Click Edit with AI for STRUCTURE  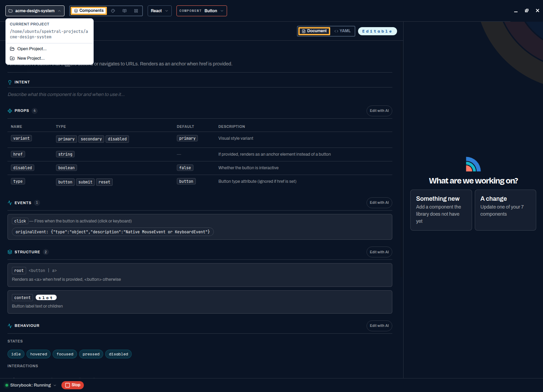point(379,252)
